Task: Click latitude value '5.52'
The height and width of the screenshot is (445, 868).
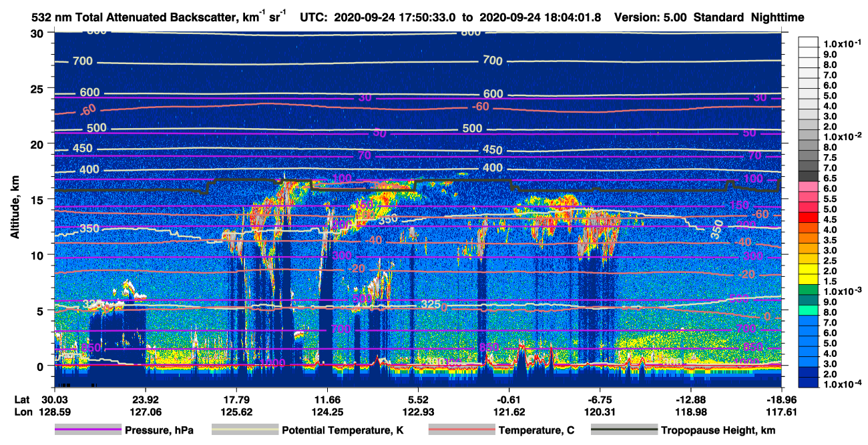Action: (418, 401)
